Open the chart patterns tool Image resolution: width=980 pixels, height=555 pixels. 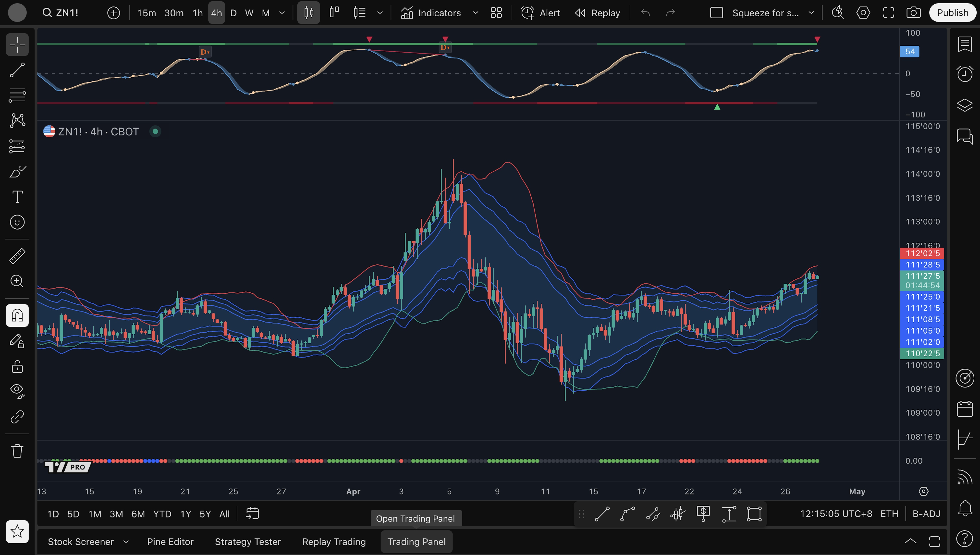click(17, 121)
